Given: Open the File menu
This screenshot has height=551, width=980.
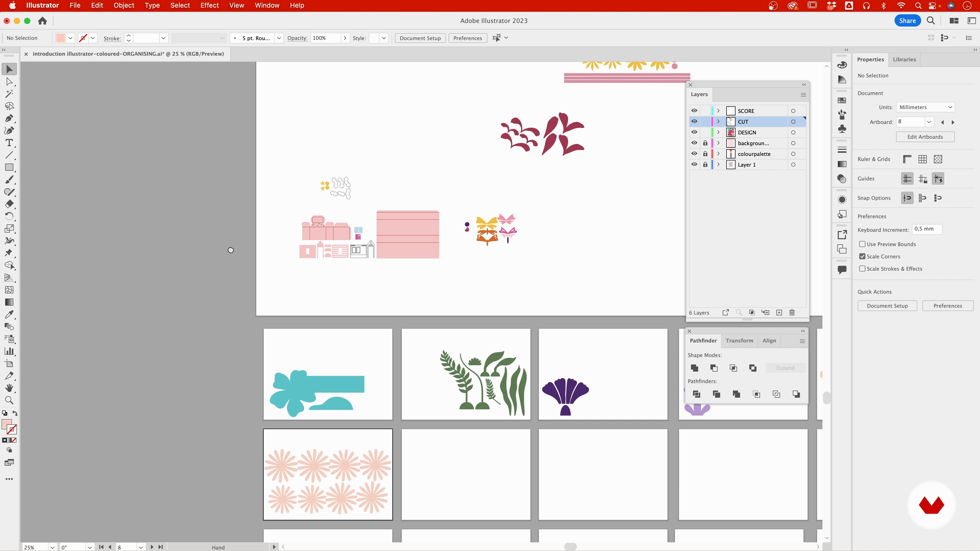Looking at the screenshot, I should [75, 5].
